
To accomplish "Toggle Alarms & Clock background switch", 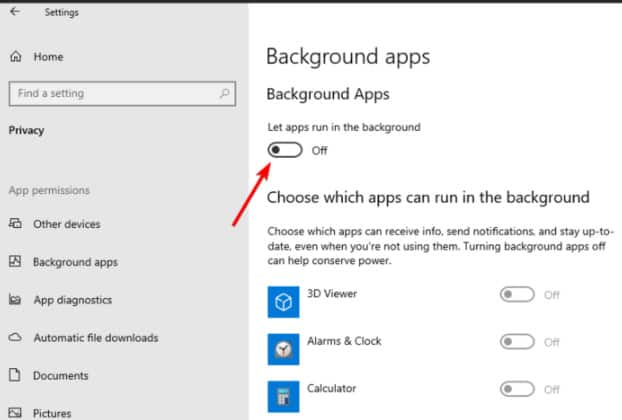I will (x=517, y=342).
